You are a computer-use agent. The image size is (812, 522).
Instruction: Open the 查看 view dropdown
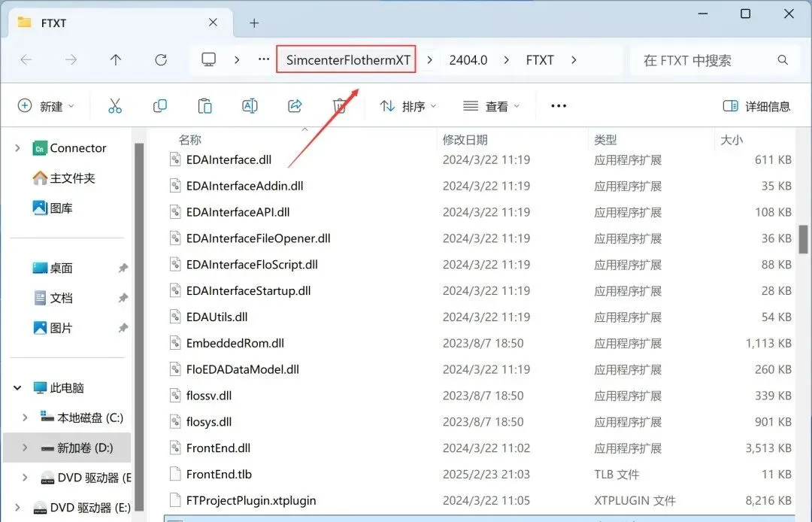491,106
